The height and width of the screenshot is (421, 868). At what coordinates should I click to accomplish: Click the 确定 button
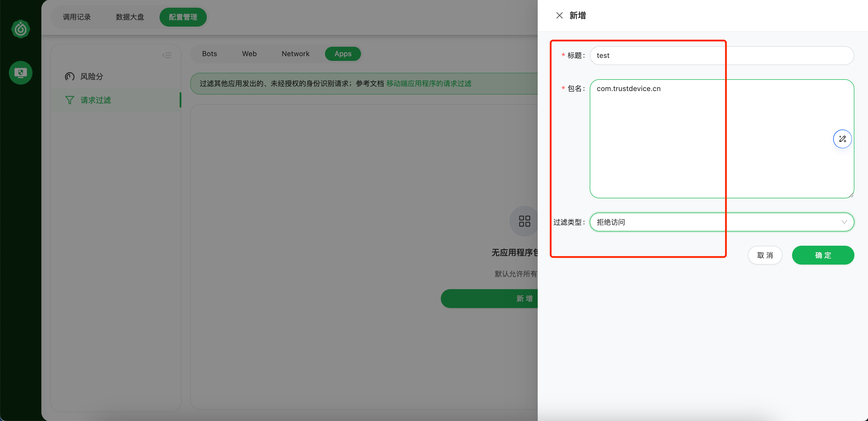tap(823, 255)
